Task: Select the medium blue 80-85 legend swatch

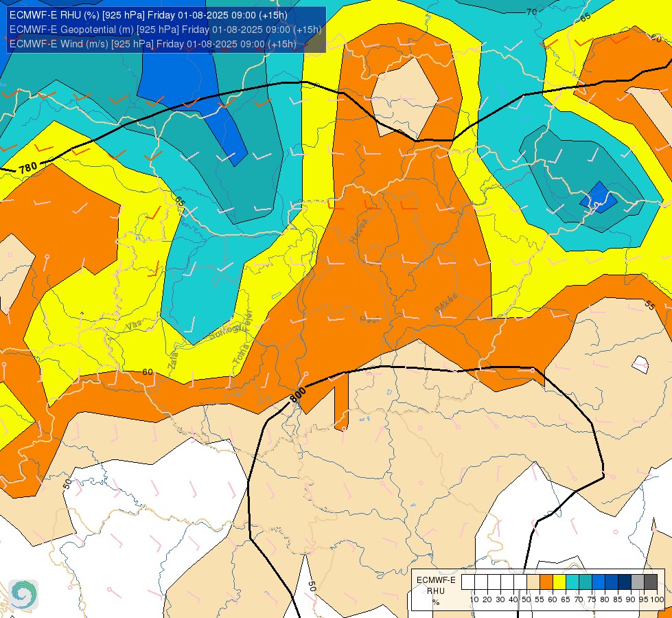Action: [x=612, y=582]
